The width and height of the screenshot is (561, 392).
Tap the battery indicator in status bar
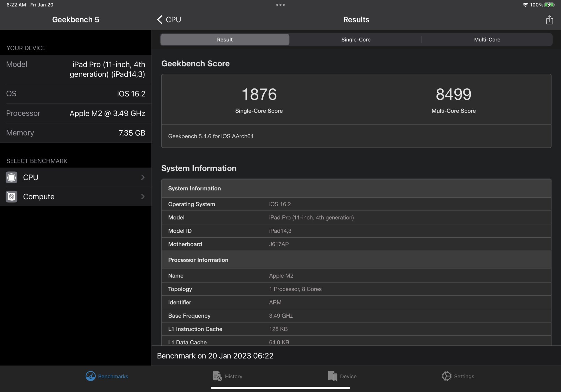549,5
